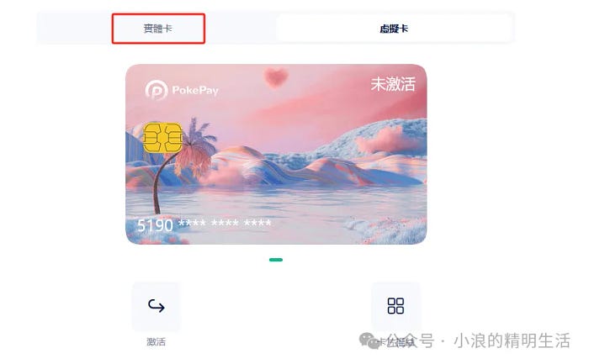The width and height of the screenshot is (589, 364).
Task: Click the pink heart cloud on the card
Action: (276, 77)
